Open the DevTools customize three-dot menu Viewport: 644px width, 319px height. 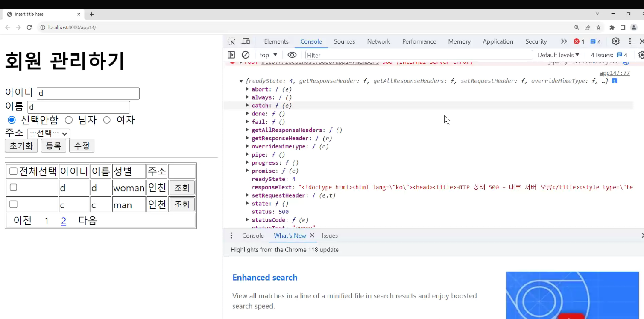click(630, 41)
